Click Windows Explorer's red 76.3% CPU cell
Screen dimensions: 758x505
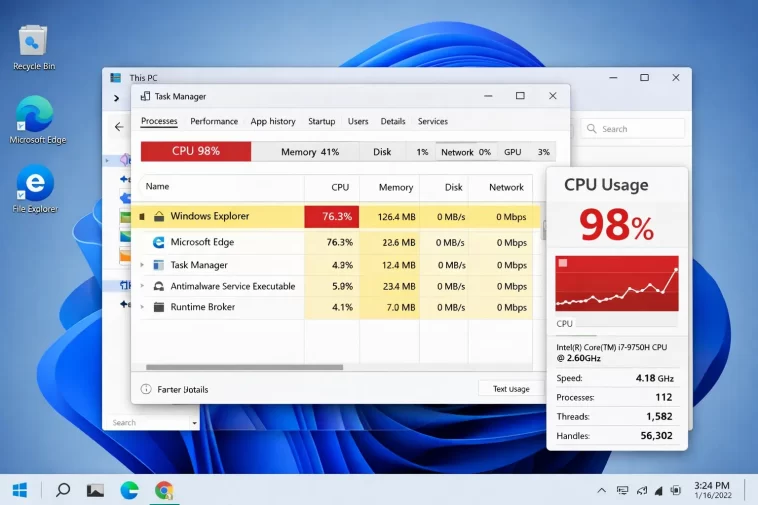click(x=332, y=216)
